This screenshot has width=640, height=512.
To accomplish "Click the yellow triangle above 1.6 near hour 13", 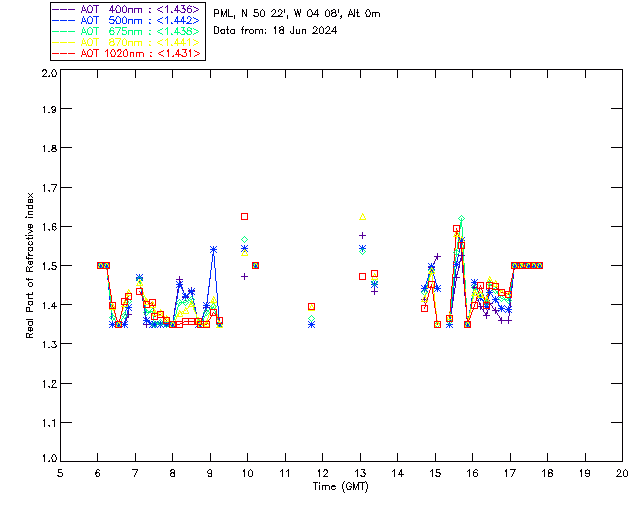I will [362, 217].
